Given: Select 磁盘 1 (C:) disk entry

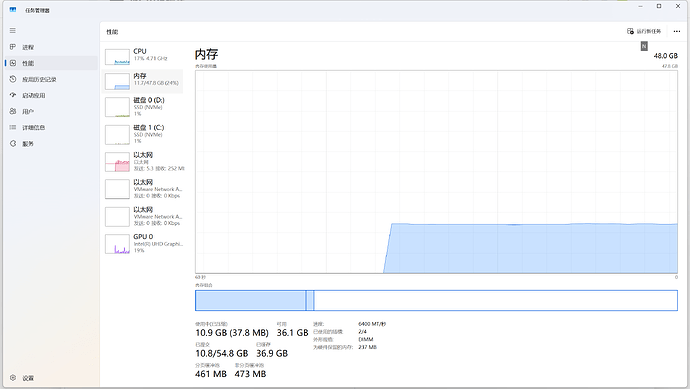Looking at the screenshot, I should pos(143,134).
